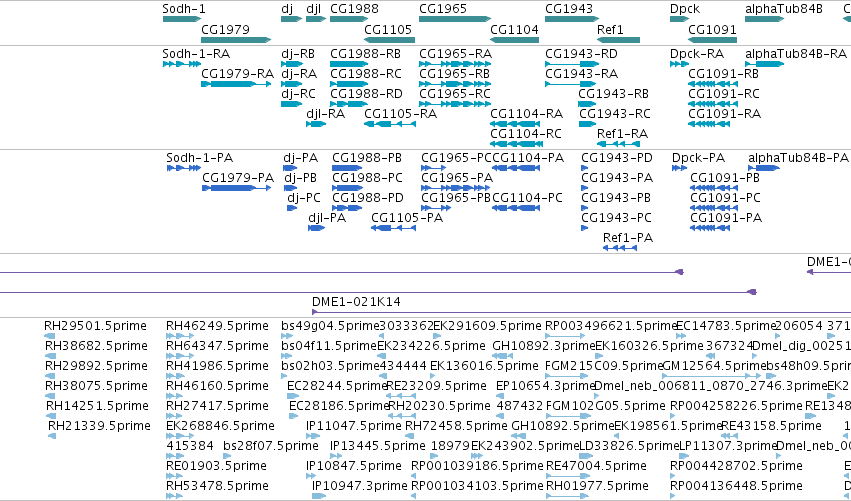Click the Sodh-1 gene label
851x501 pixels.
[184, 9]
